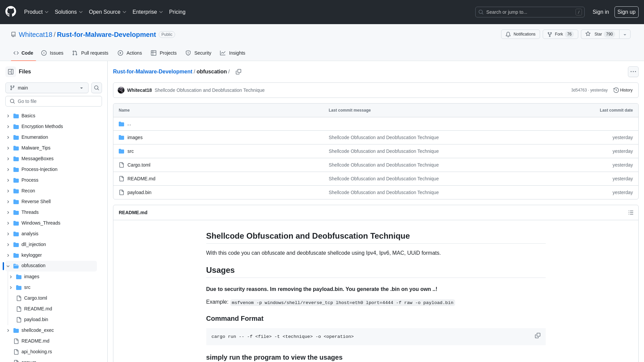
Task: Click the search files magnifier button
Action: click(97, 88)
